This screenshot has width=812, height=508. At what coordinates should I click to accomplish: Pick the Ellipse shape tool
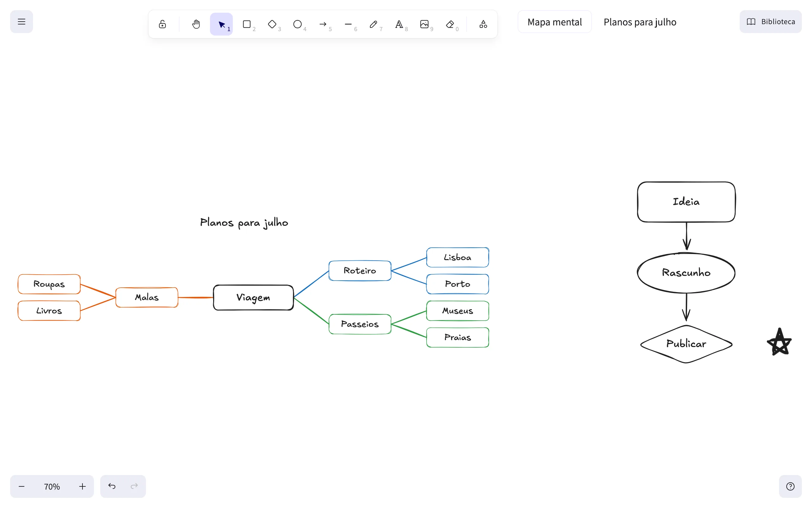coord(298,24)
